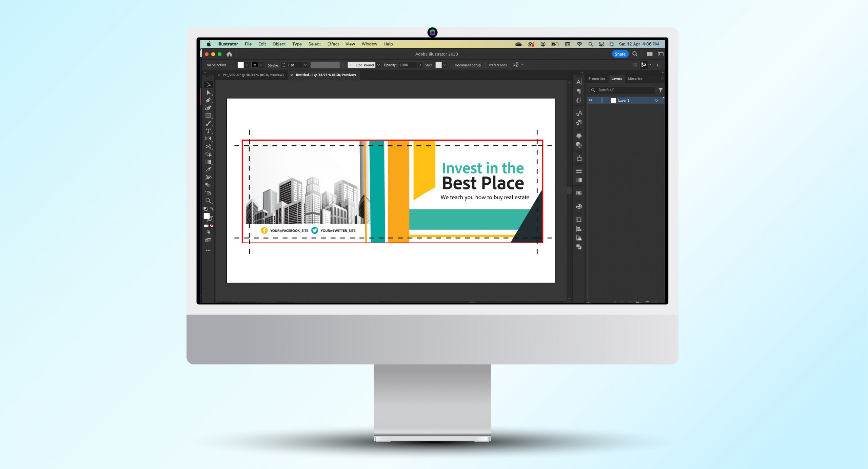868x469 pixels.
Task: Select the Rectangle tool
Action: 209,116
